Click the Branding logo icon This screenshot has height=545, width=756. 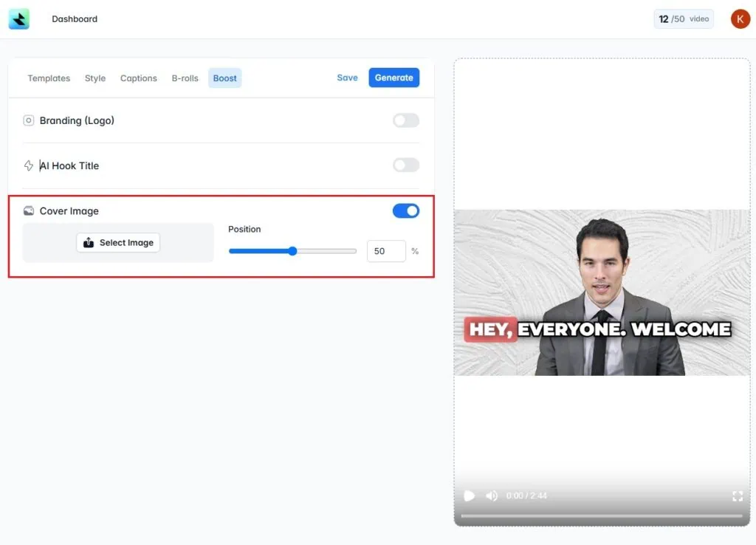(29, 120)
